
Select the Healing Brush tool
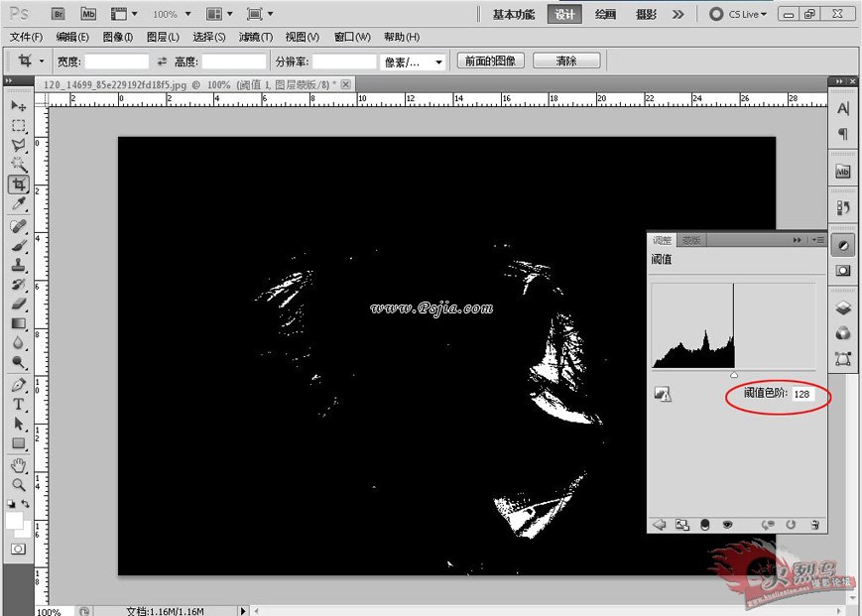point(18,226)
